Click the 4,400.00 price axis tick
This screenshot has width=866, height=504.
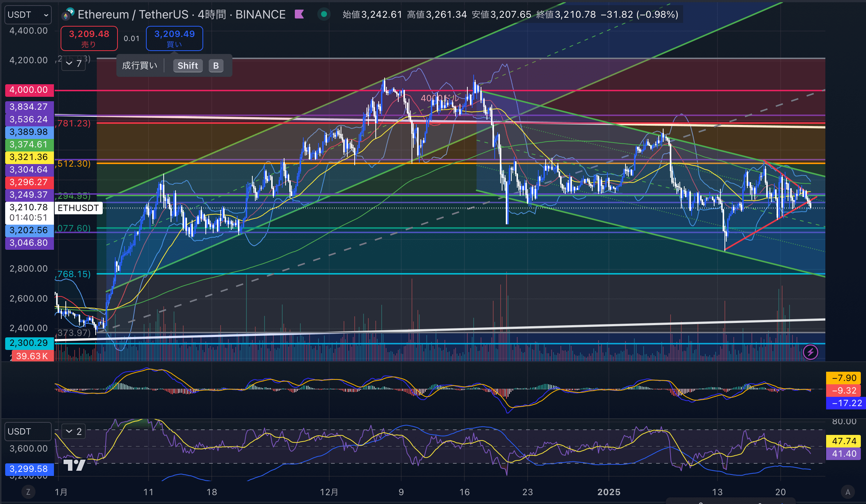29,31
